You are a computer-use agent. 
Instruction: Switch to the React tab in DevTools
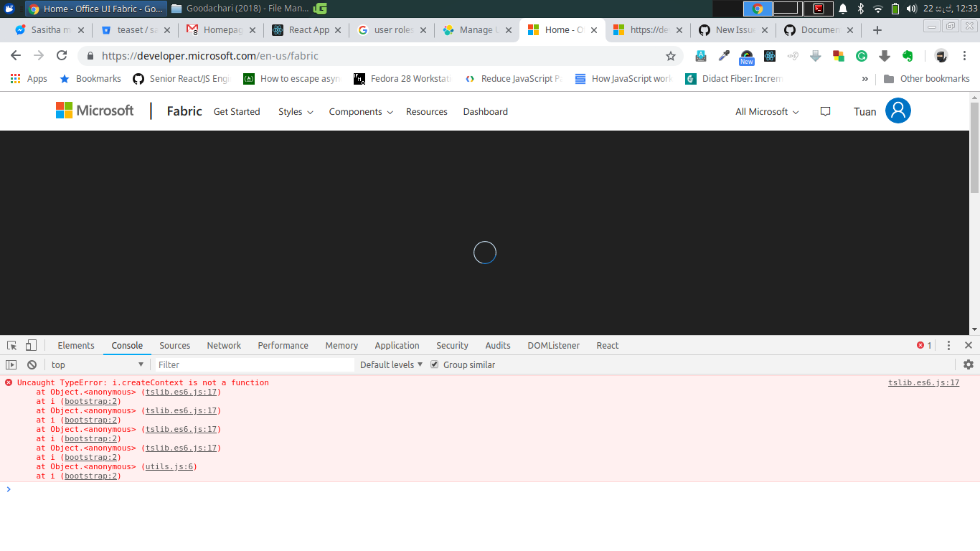coord(607,345)
